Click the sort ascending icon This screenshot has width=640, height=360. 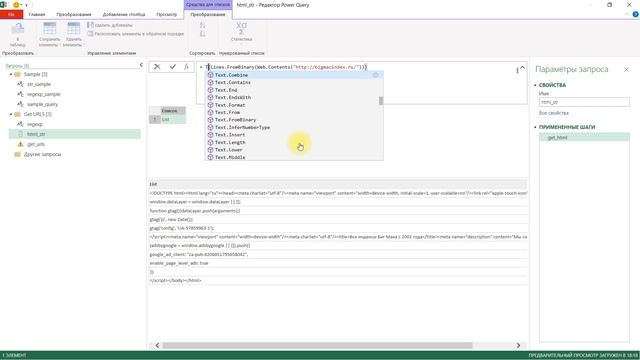click(202, 25)
